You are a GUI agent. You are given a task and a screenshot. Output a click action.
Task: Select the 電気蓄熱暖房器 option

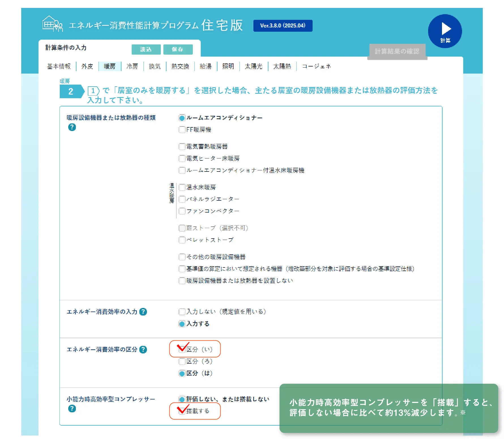182,147
